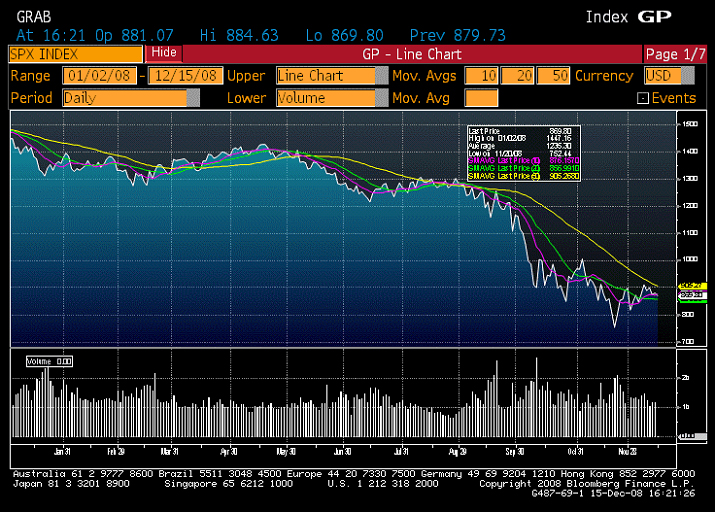715x512 pixels.
Task: Click the yellow 50-day average price tag on axis
Action: [693, 286]
